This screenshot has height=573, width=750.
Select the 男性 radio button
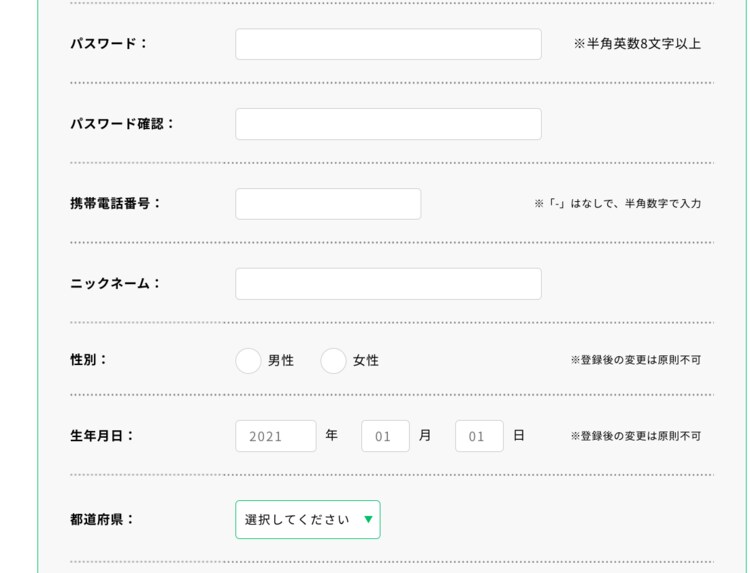(248, 361)
